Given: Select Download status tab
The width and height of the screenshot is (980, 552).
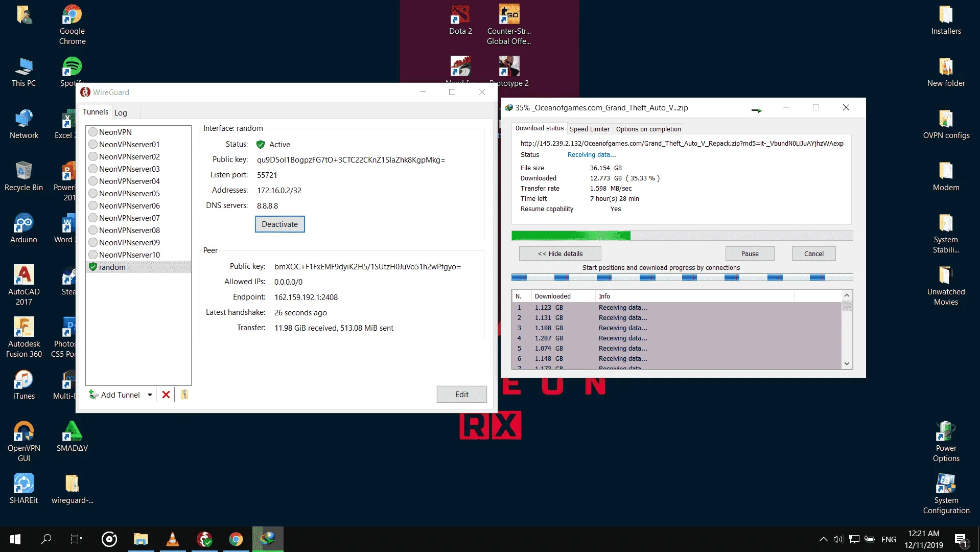Looking at the screenshot, I should pos(540,128).
